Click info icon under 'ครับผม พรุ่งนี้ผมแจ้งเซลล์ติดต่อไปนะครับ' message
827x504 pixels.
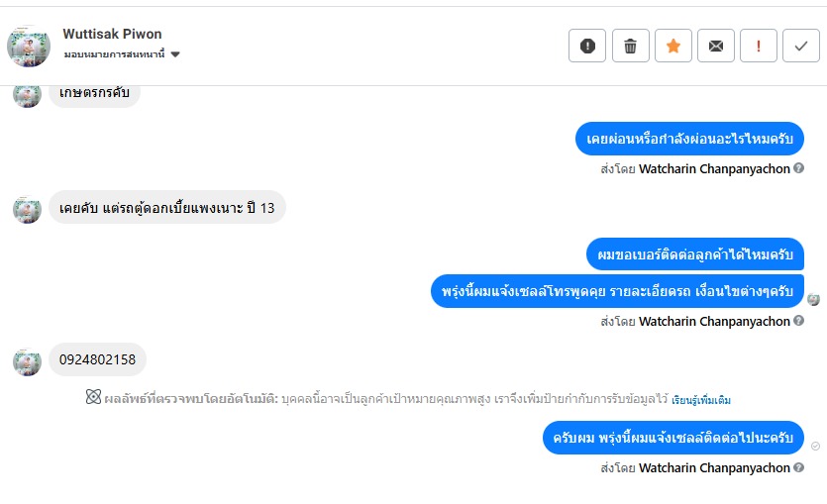[x=798, y=468]
